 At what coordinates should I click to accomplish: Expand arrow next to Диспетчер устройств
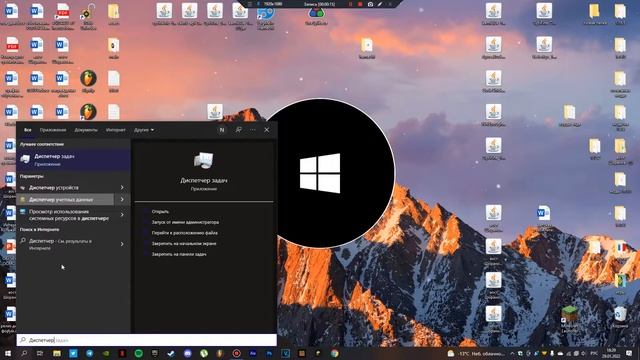122,188
